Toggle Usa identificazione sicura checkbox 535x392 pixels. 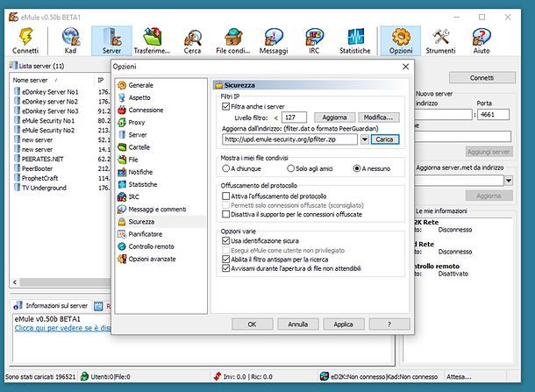click(225, 241)
